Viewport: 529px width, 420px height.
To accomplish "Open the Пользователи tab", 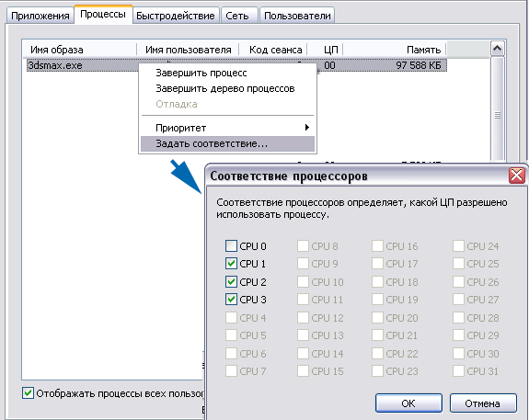I will [x=297, y=16].
